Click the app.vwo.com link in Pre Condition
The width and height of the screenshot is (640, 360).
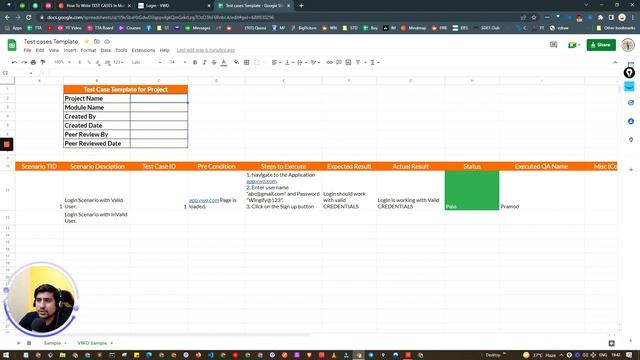204,200
